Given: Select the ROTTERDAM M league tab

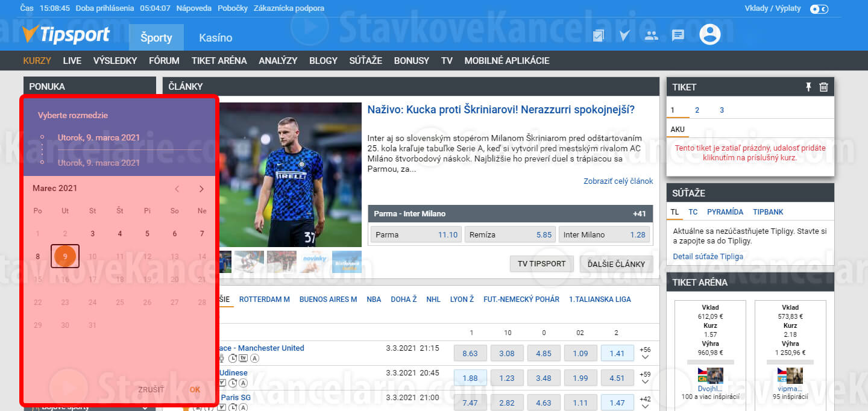Looking at the screenshot, I should tap(265, 300).
